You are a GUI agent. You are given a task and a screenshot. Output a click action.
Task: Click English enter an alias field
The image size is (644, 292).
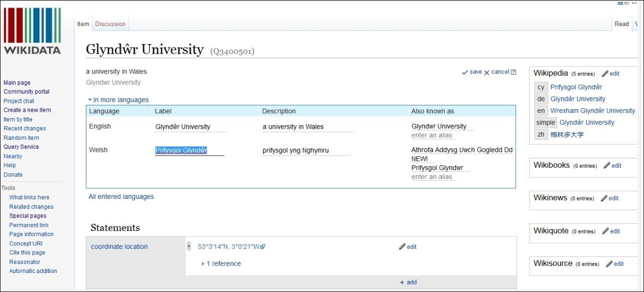point(433,135)
